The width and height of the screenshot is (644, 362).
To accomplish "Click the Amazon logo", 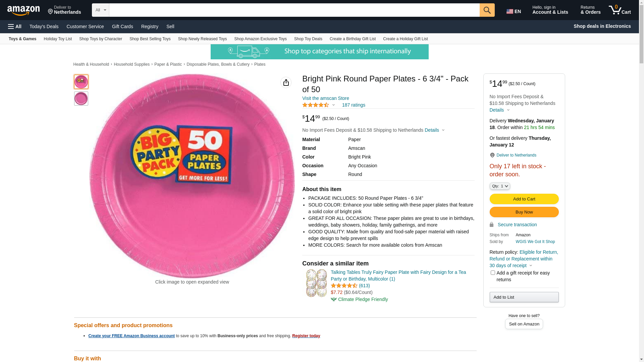I will click(x=23, y=11).
